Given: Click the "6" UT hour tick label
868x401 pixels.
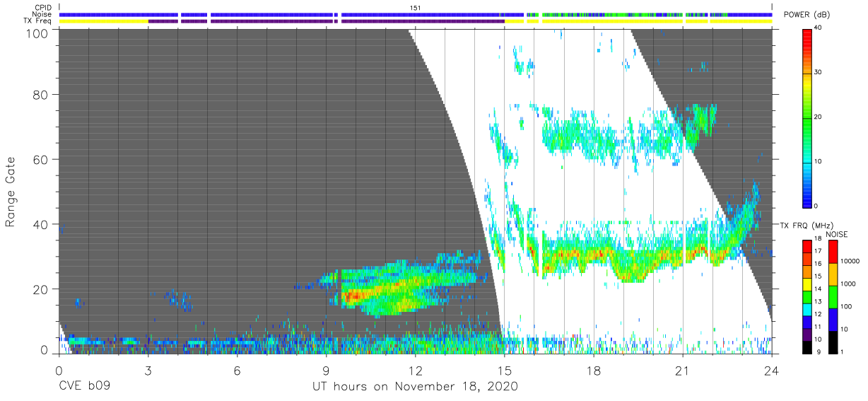Looking at the screenshot, I should [237, 370].
